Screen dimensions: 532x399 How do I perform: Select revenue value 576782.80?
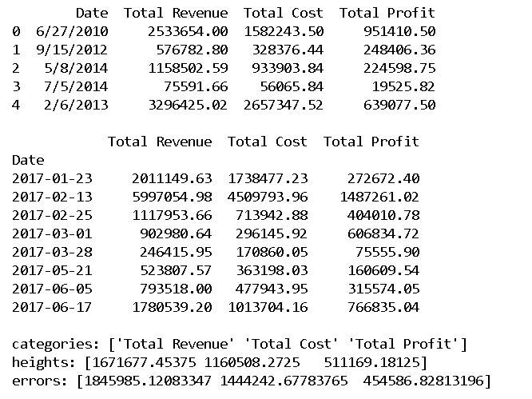(x=192, y=50)
